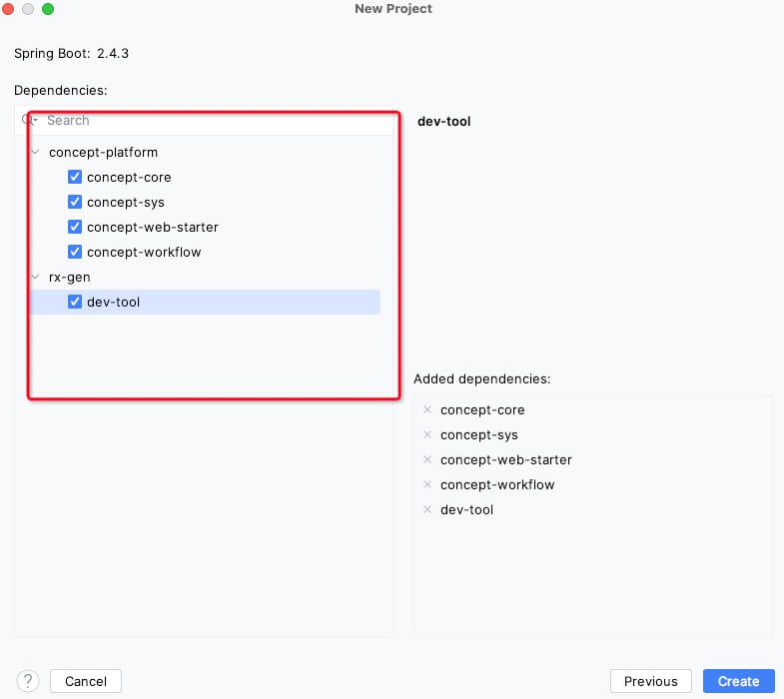Select the concept-workflow dependency label

pyautogui.click(x=144, y=252)
